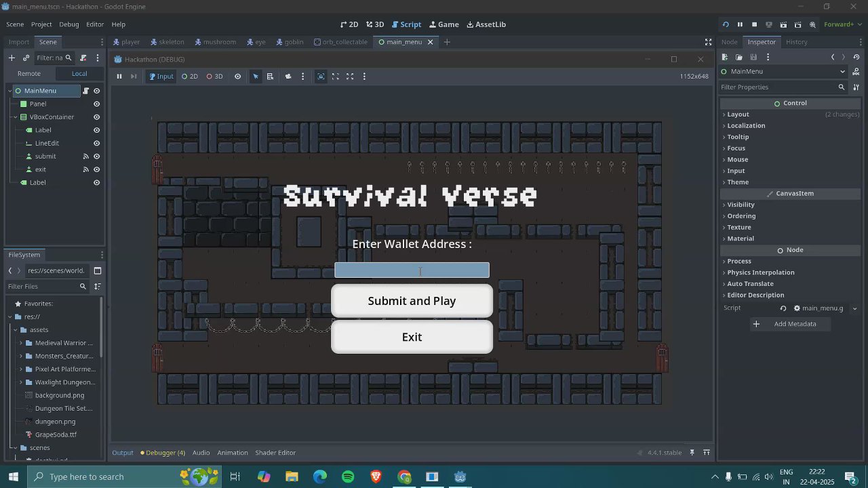Viewport: 868px width, 488px height.
Task: Expand the Visibility section in Inspector
Action: (x=741, y=205)
